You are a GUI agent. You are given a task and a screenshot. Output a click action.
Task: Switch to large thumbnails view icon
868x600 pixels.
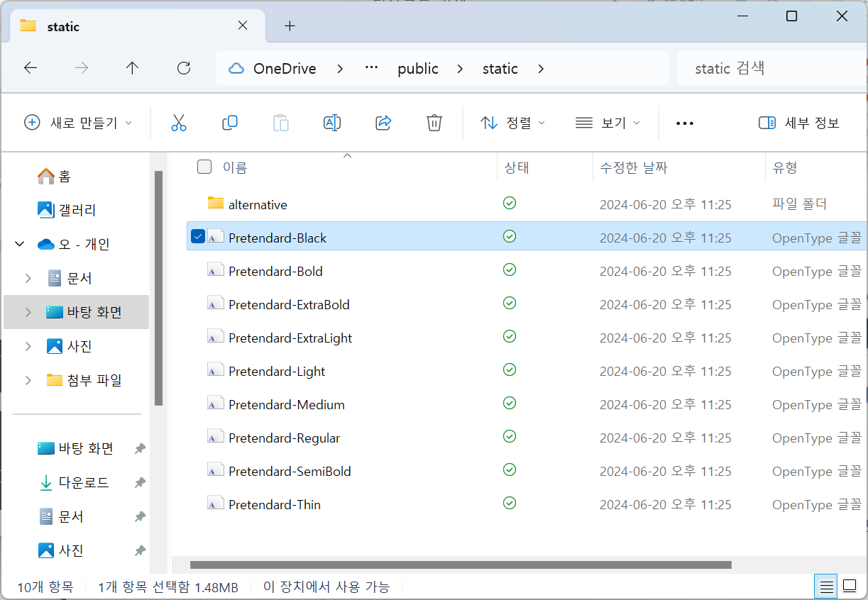pyautogui.click(x=850, y=587)
